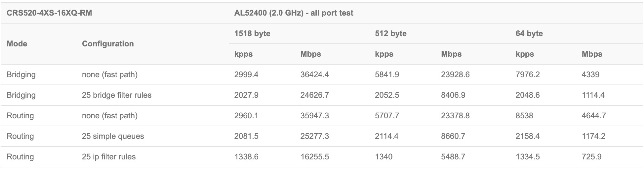Select the 512 byte header cell
644x171 pixels.
pos(391,33)
